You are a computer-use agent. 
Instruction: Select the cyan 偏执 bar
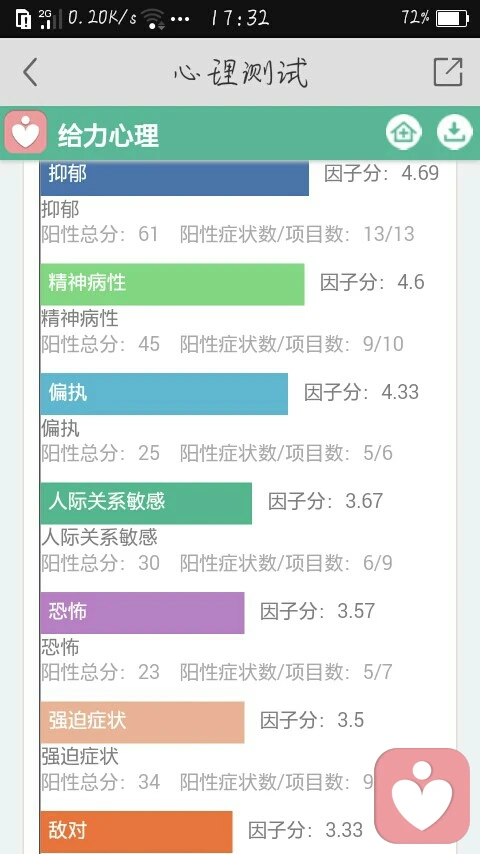164,394
